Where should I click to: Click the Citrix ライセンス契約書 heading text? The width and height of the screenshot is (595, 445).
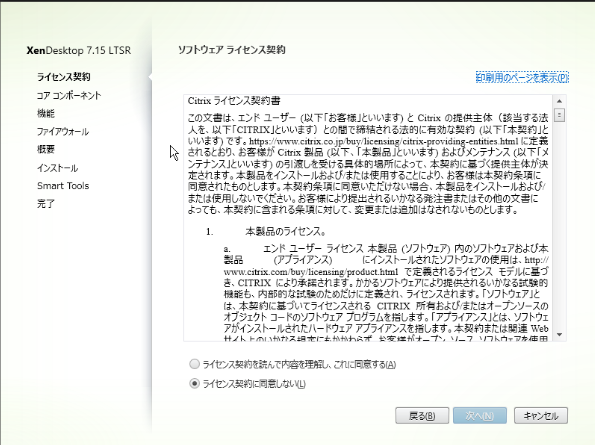pyautogui.click(x=234, y=101)
